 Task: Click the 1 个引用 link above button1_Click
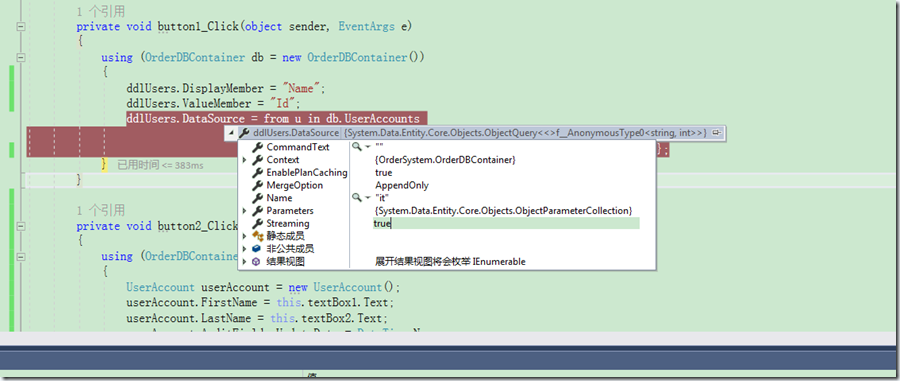[x=101, y=11]
